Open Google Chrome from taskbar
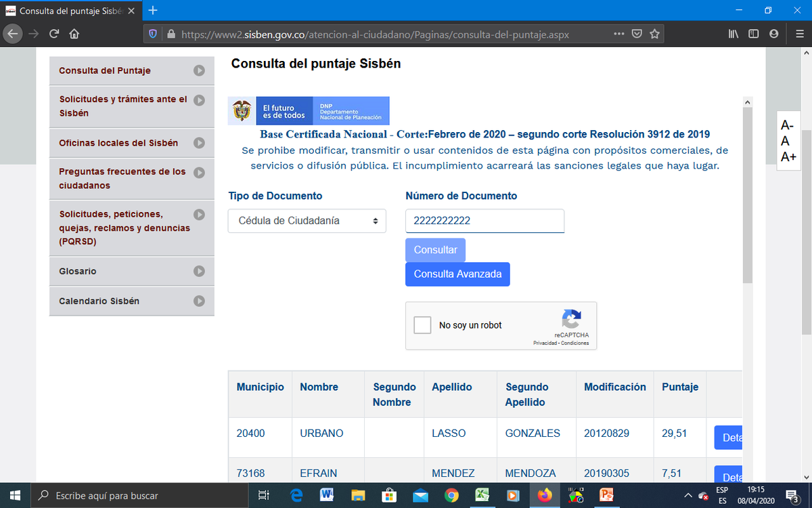Viewport: 812px width, 508px height. click(x=451, y=496)
